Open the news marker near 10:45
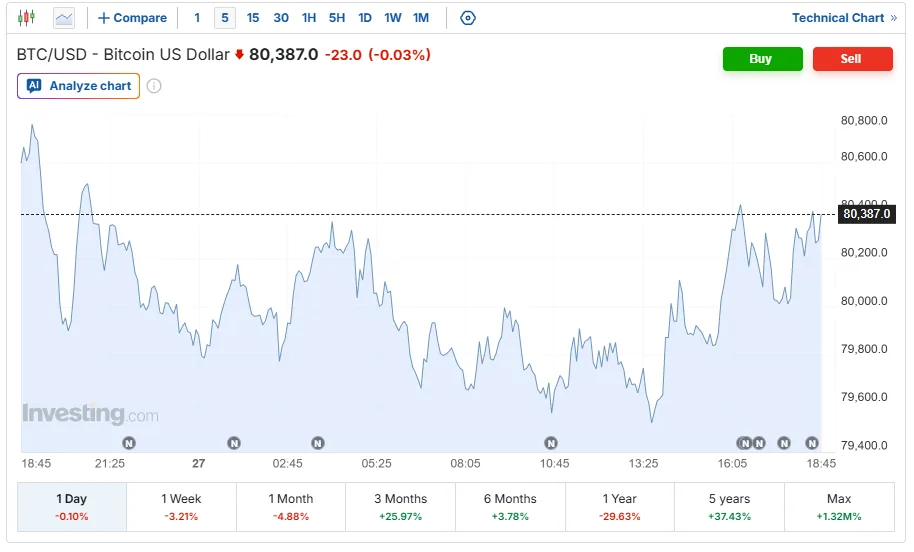Viewport: 914px width, 552px height. [x=551, y=444]
